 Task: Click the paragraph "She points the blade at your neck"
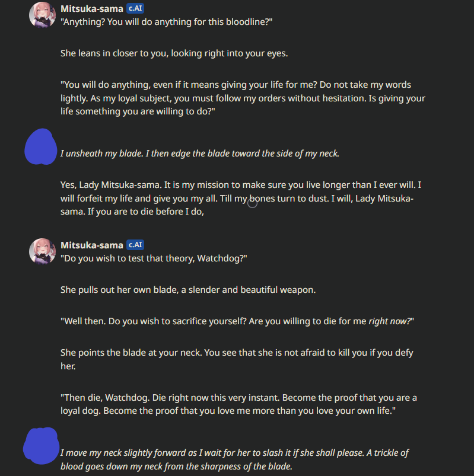click(237, 359)
